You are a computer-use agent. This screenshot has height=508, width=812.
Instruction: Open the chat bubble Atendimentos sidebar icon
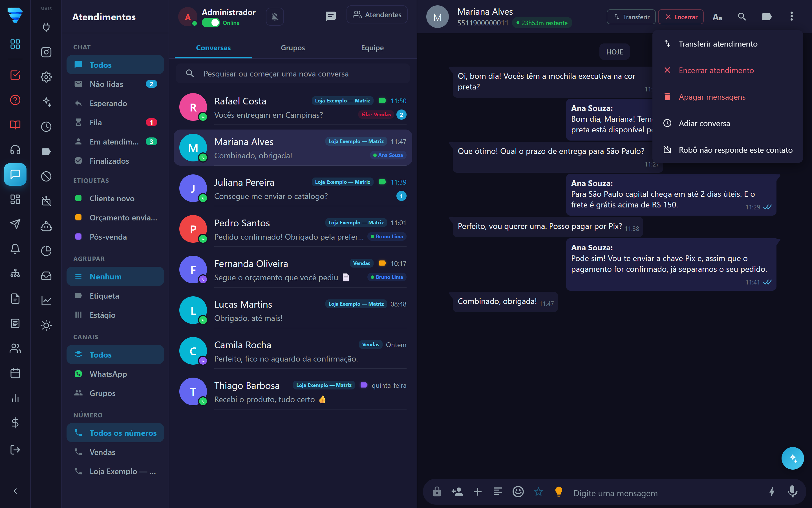tap(15, 174)
